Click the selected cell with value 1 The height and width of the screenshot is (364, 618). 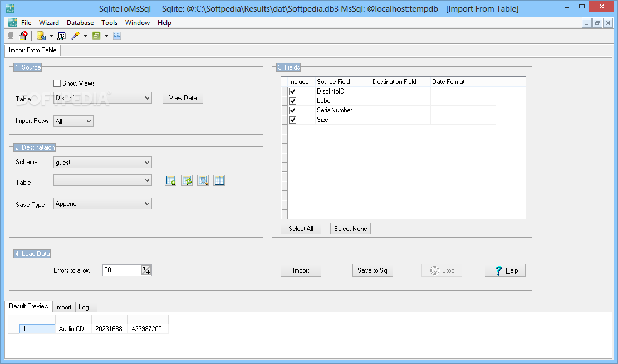pos(37,329)
